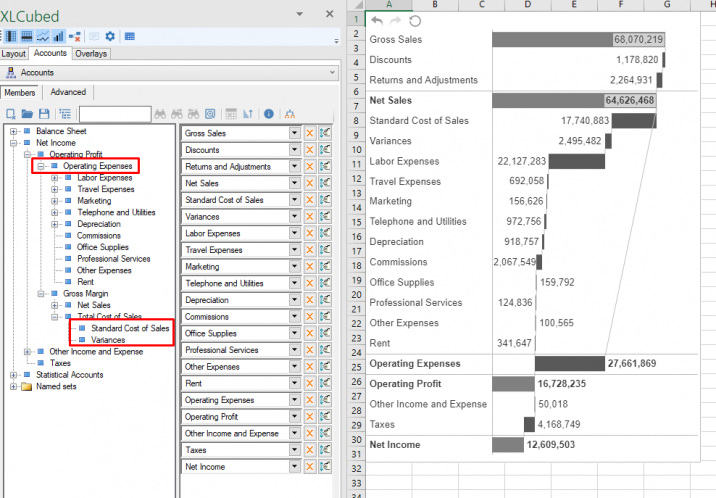
Task: Open a saved selection with the folder icon
Action: pos(27,114)
